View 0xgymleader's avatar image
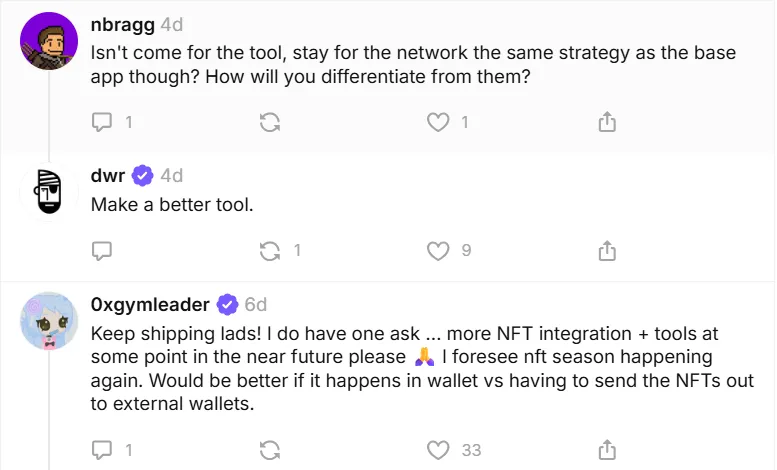This screenshot has width=777, height=470. tap(49, 320)
